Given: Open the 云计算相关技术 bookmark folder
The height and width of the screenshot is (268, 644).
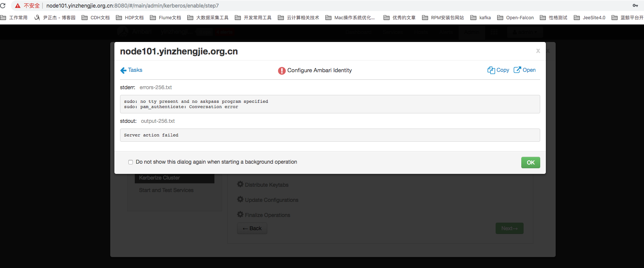Looking at the screenshot, I should [299, 18].
